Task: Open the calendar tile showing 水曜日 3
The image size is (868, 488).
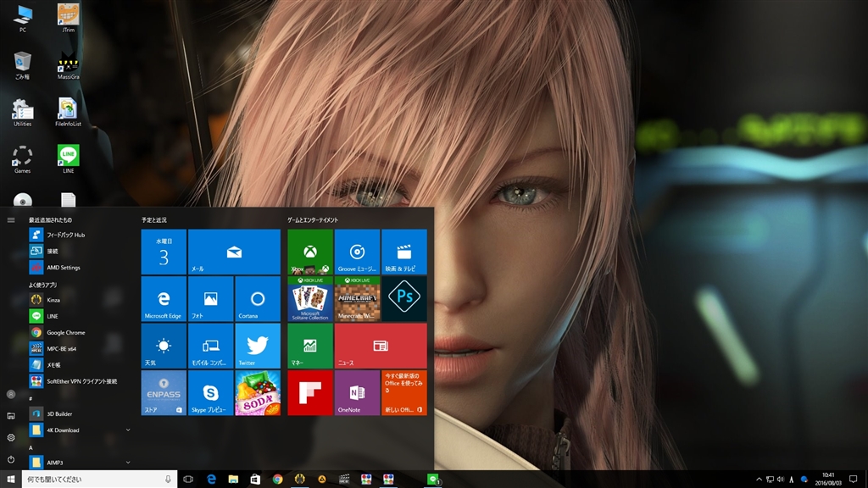Action: click(164, 252)
